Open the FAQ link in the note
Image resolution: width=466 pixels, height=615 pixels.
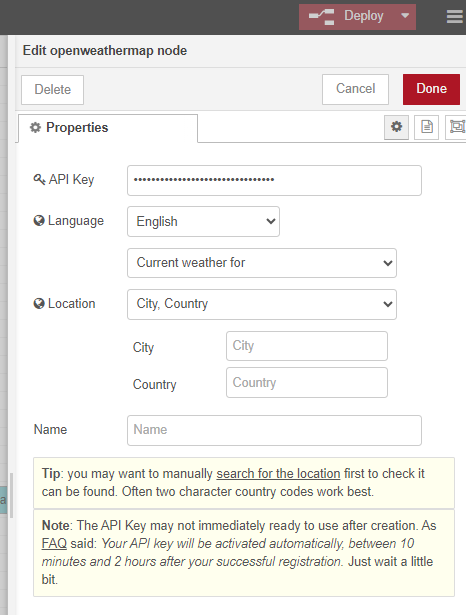[54, 544]
